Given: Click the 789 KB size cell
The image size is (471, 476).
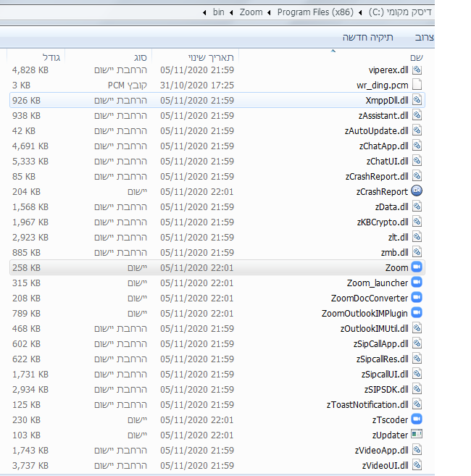Looking at the screenshot, I should point(26,313).
